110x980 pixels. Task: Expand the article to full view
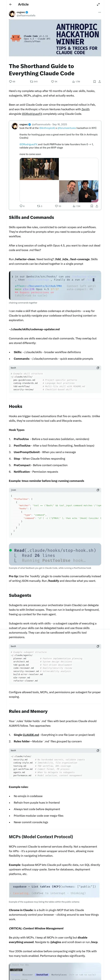tap(98, 5)
